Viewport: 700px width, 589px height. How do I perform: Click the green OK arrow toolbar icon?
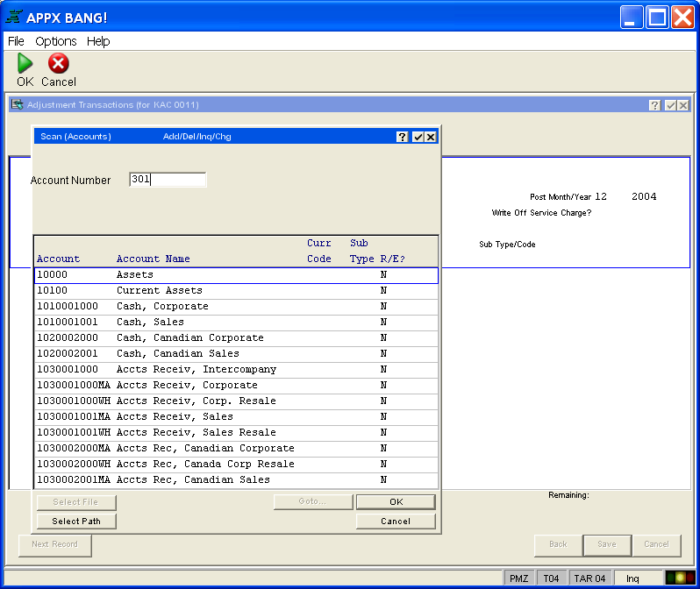coord(25,63)
